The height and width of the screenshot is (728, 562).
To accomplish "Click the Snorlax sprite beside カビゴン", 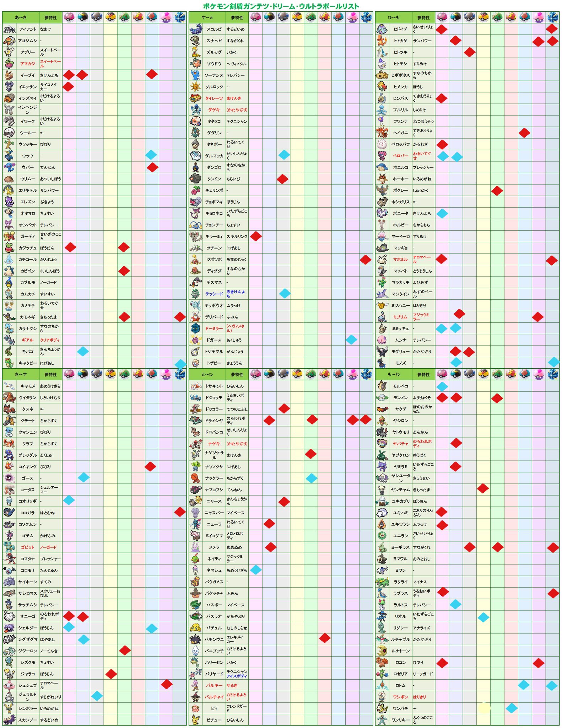I will pyautogui.click(x=9, y=271).
